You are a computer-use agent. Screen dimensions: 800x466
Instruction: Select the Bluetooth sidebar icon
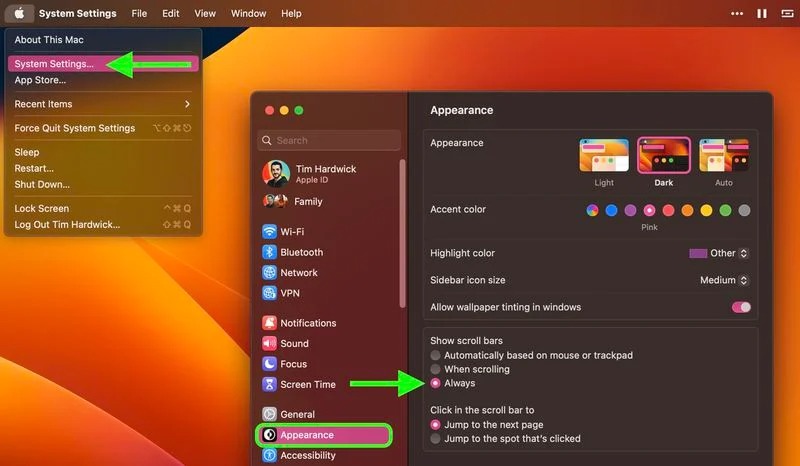269,252
